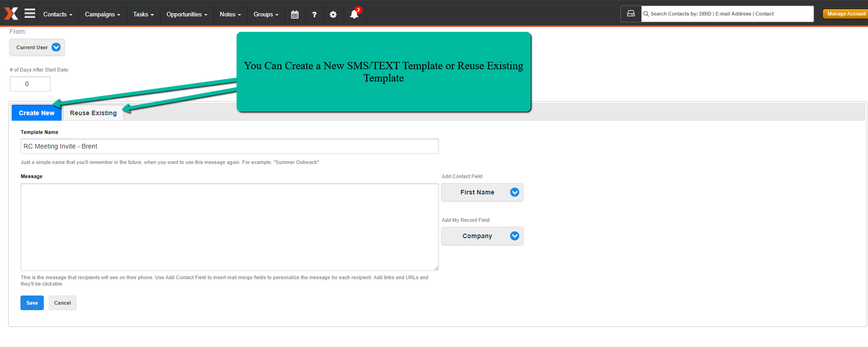
Task: View notifications bell with badge
Action: click(x=355, y=14)
